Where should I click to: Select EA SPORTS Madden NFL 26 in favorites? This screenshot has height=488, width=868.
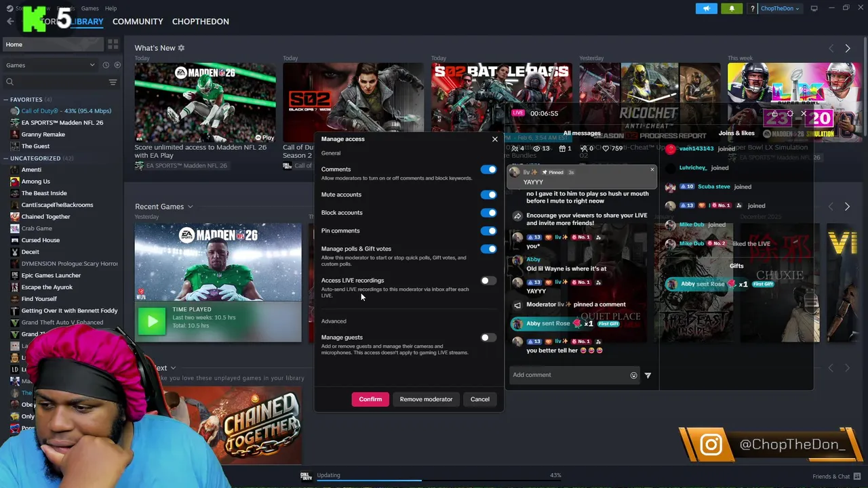click(x=62, y=123)
